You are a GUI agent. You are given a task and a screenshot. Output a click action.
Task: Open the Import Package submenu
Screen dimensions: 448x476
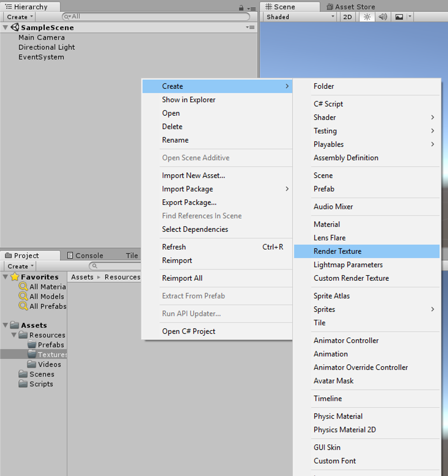point(217,189)
